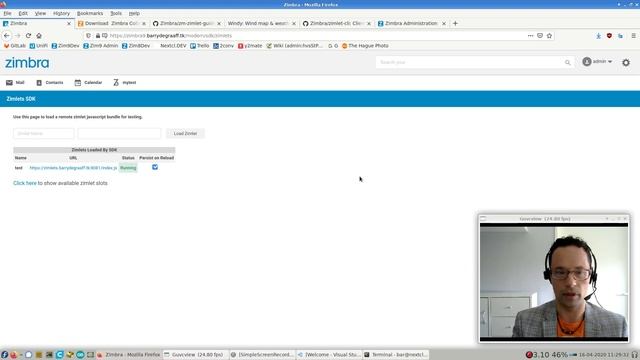Open the Zim9 Admin bookmark
Screen dimensions: 640x360
coord(100,46)
